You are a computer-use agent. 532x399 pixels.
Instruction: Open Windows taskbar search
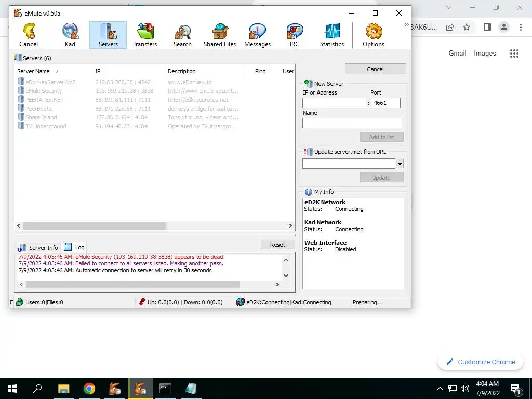[x=37, y=389]
